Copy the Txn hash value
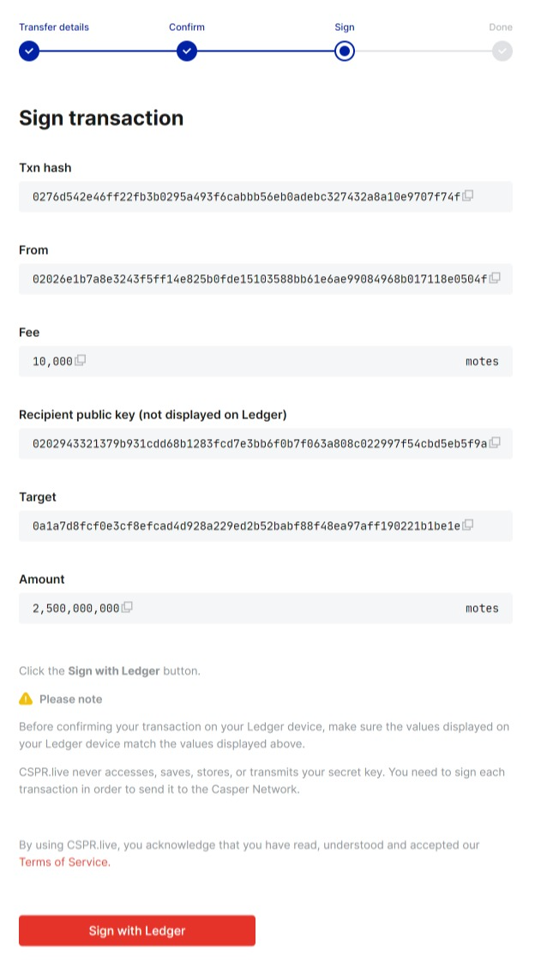 click(468, 196)
